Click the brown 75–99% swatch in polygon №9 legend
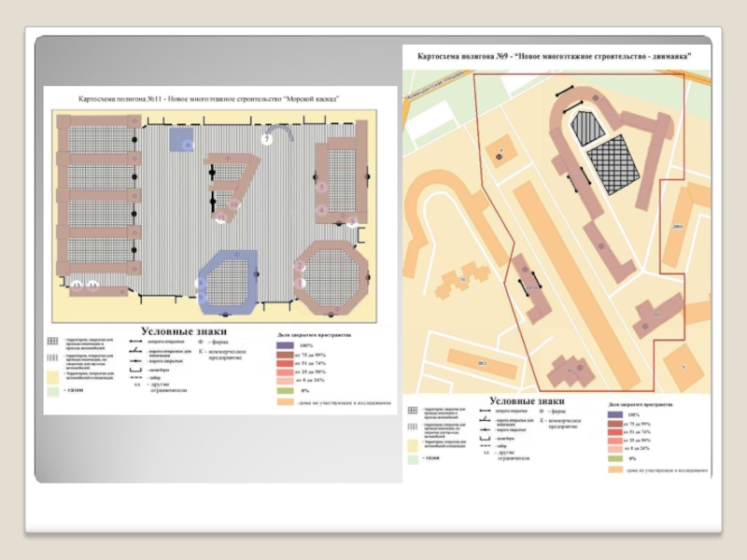This screenshot has width=747, height=560. (615, 424)
